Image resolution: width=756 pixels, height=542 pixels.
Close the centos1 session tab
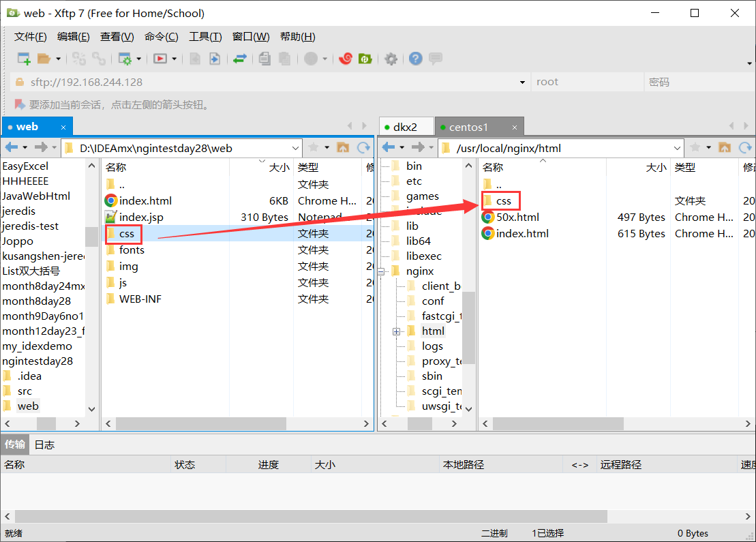coord(515,127)
